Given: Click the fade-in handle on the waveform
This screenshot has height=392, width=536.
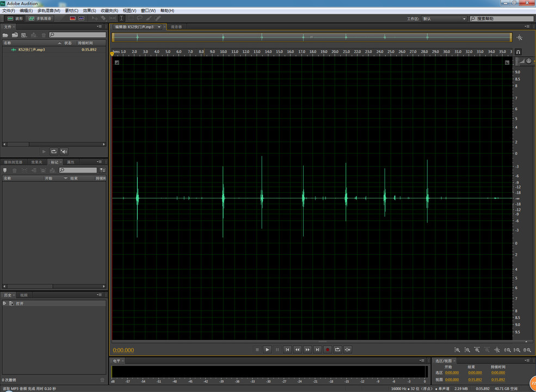Looking at the screenshot, I should tap(116, 62).
